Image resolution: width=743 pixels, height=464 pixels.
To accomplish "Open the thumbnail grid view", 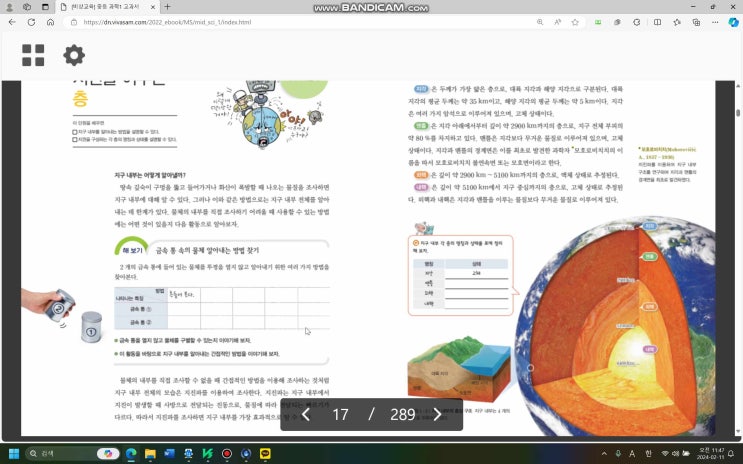I will [33, 55].
